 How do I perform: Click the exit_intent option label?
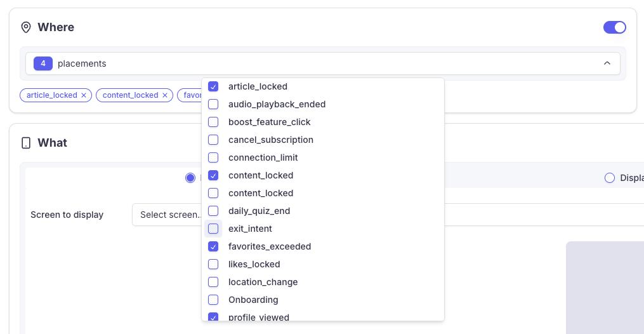coord(250,229)
